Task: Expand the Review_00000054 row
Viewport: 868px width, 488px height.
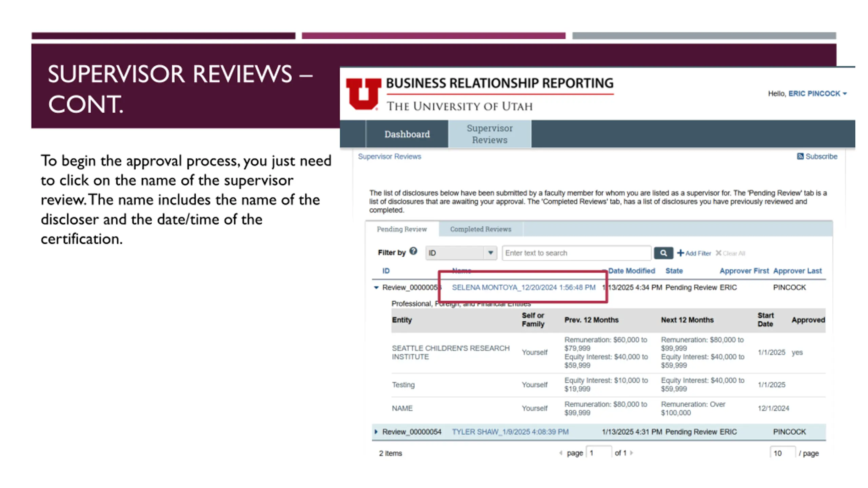Action: coord(376,432)
